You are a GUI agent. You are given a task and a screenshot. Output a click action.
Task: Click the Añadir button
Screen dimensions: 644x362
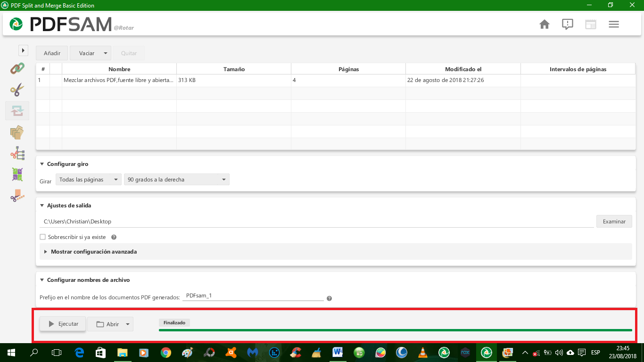click(x=52, y=53)
